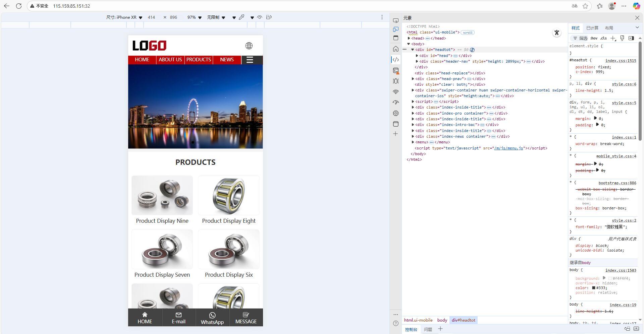This screenshot has width=644, height=334.
Task: Open the 97% zoom dropdown
Action: pos(195,17)
